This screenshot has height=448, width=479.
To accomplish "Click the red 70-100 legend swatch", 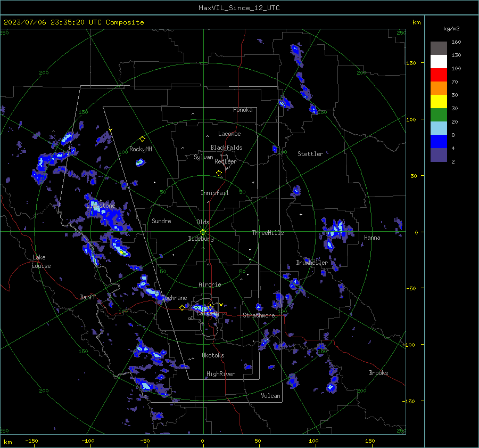I will pyautogui.click(x=439, y=75).
